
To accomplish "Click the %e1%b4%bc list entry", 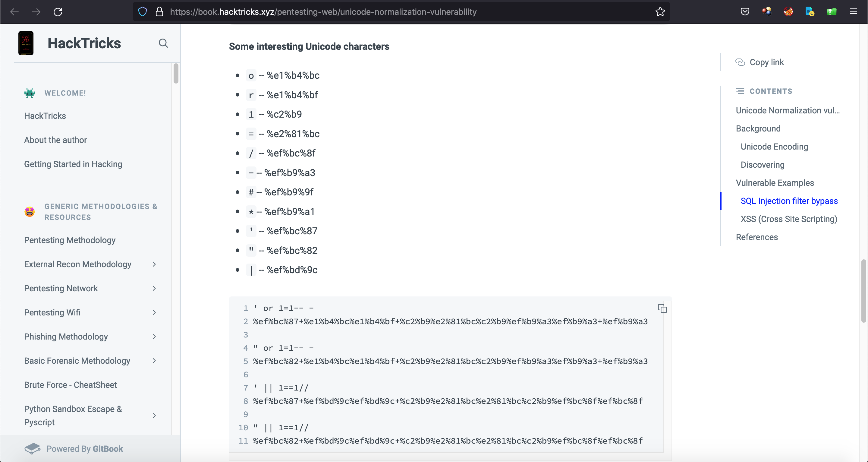I will pyautogui.click(x=282, y=75).
